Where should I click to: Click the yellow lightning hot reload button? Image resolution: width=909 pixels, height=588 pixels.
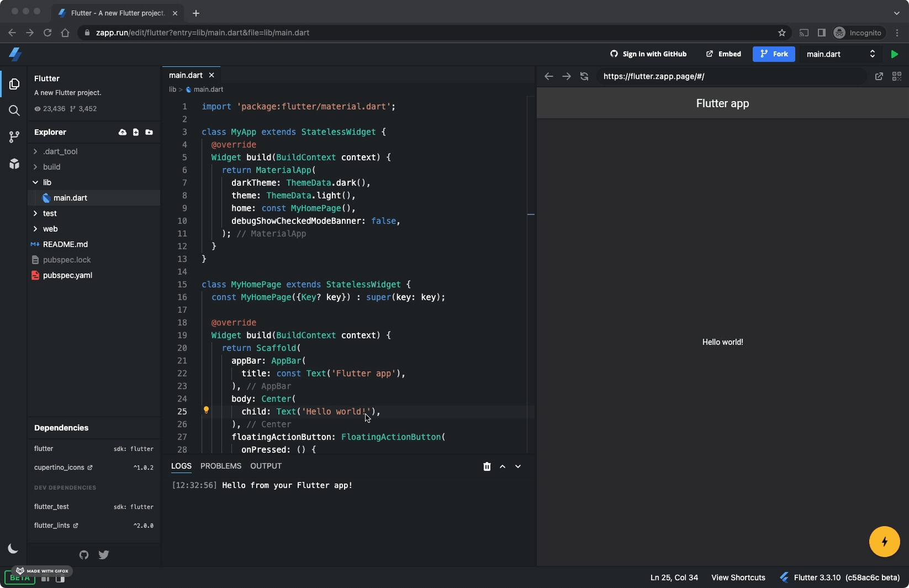click(885, 542)
